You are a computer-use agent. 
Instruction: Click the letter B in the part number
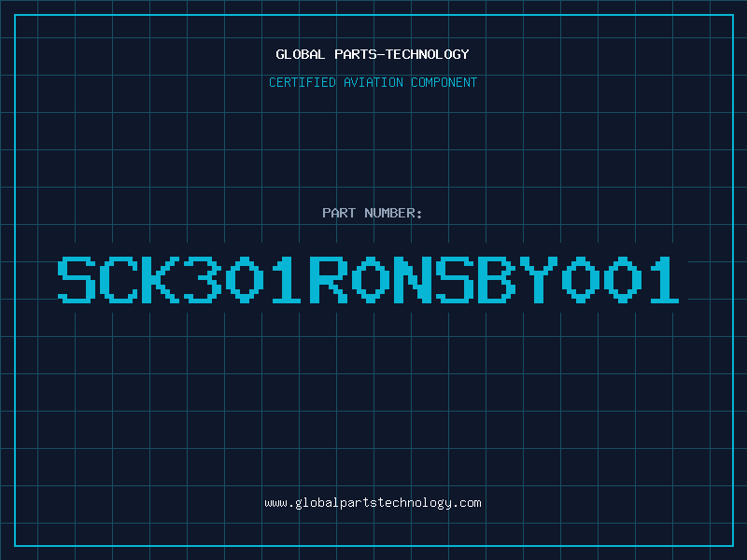click(497, 279)
